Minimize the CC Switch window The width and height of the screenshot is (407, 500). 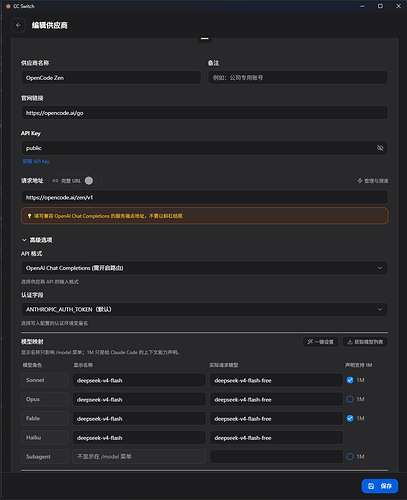362,6
